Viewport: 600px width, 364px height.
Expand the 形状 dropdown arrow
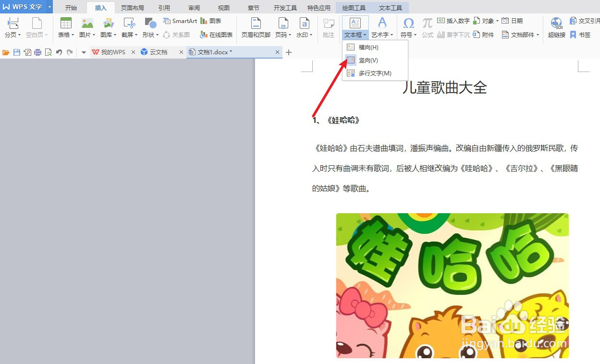tap(157, 35)
